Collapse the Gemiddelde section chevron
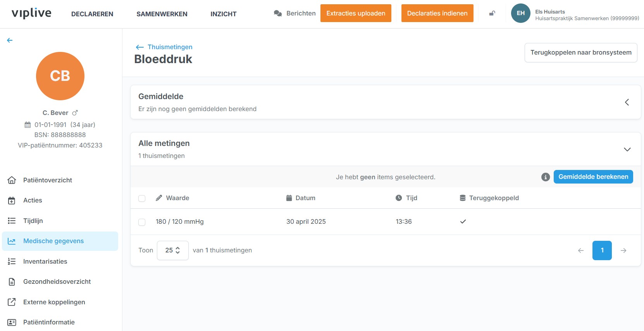Screen dimensions: 644x331 coord(627,102)
